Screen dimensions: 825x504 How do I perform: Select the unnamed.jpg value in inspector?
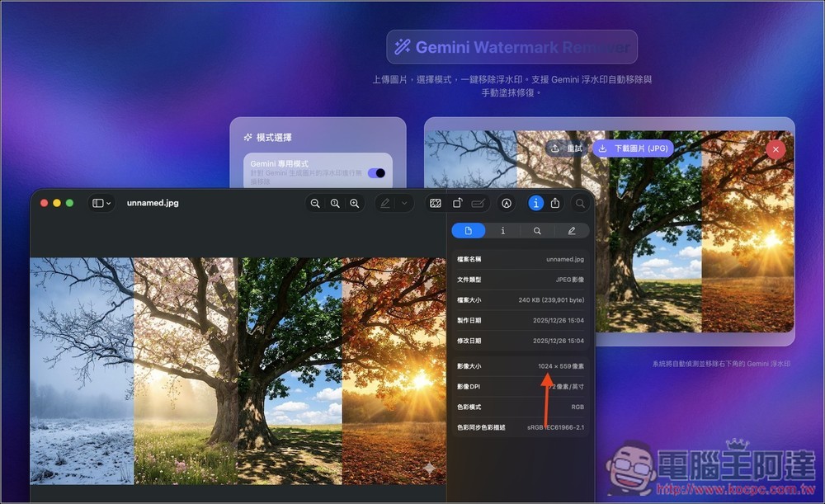coord(565,259)
